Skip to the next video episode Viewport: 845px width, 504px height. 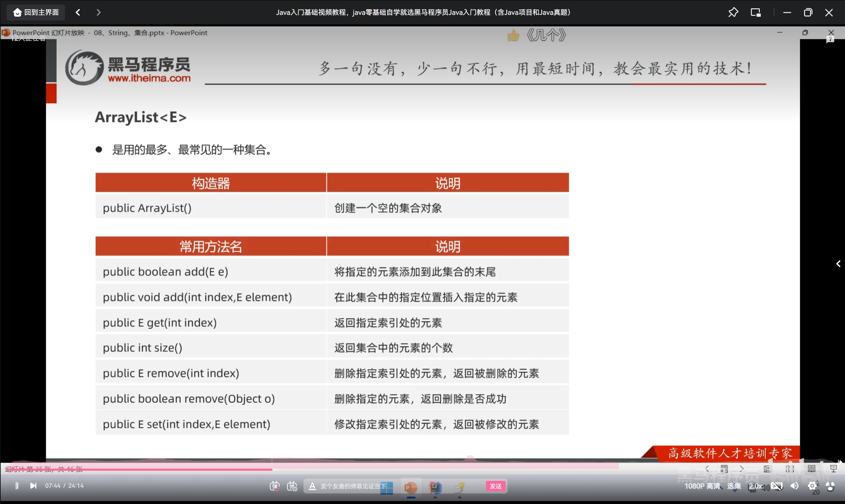pyautogui.click(x=33, y=486)
